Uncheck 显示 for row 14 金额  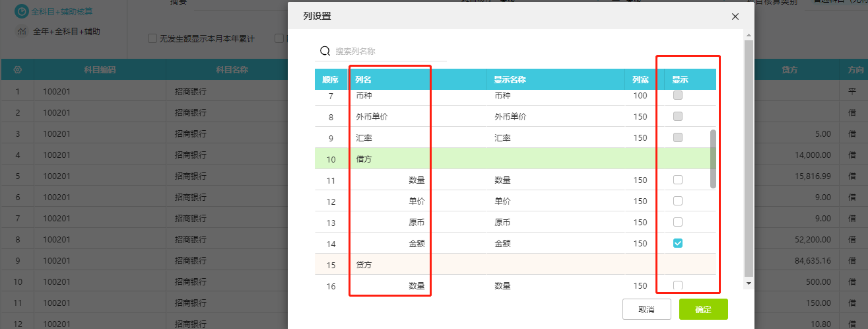(x=678, y=243)
